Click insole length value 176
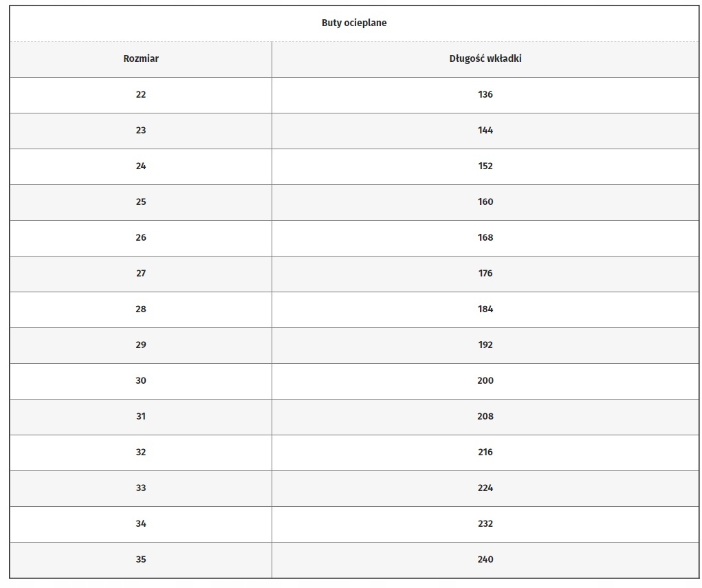Image resolution: width=702 pixels, height=588 pixels. [485, 273]
